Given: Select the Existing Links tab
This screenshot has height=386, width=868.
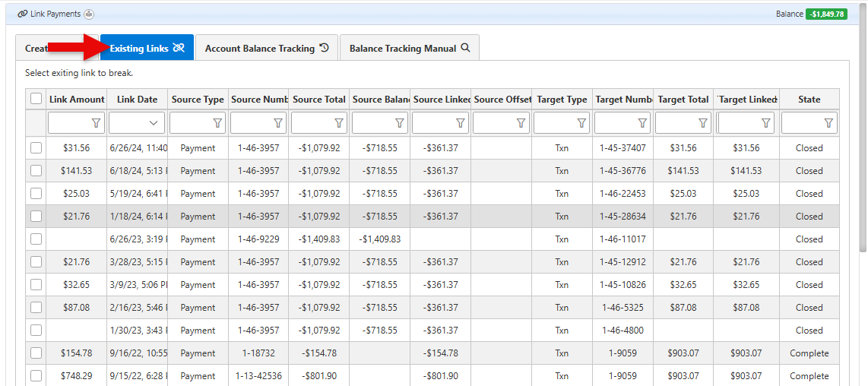Looking at the screenshot, I should pos(147,48).
